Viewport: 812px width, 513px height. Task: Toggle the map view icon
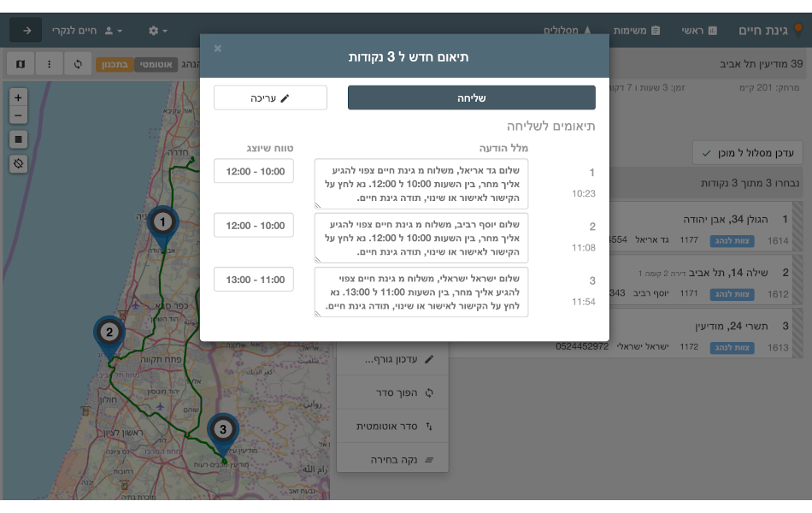[21, 64]
